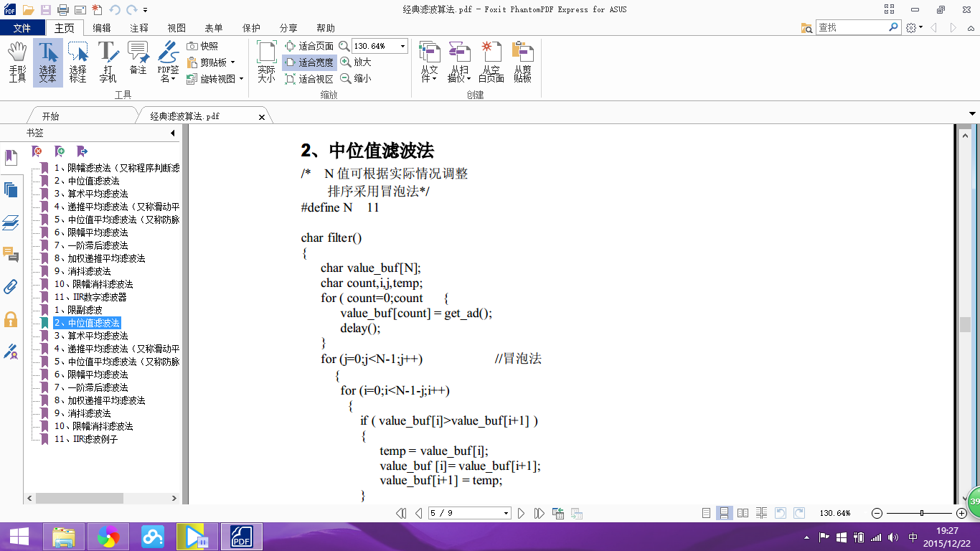Go to first page button

[x=402, y=513]
